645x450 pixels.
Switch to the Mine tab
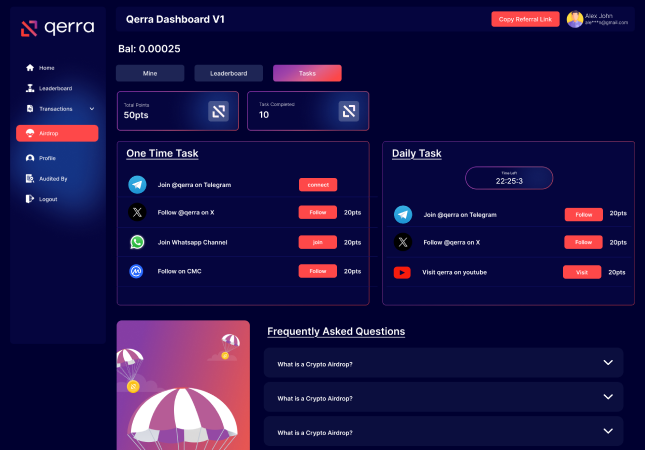click(x=150, y=73)
